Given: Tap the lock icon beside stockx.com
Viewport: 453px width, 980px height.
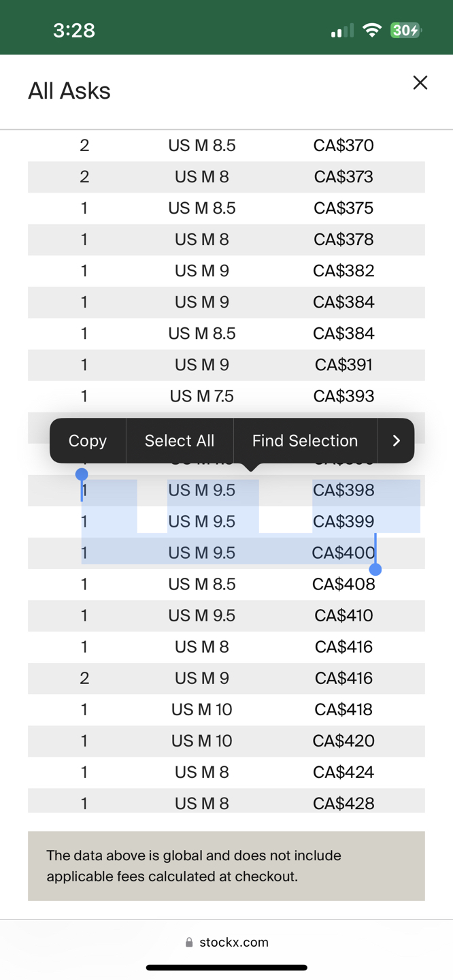Looking at the screenshot, I should tap(189, 943).
